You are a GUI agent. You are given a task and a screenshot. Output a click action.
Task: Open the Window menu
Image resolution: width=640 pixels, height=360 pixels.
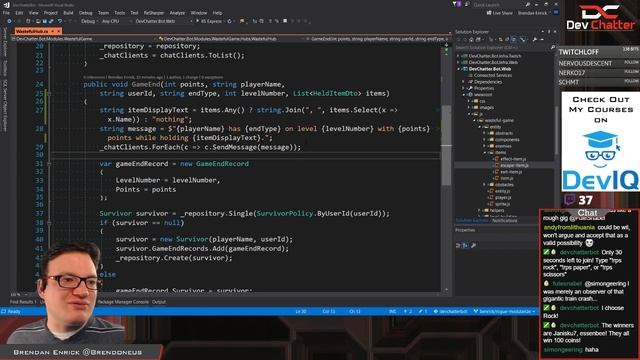199,13
